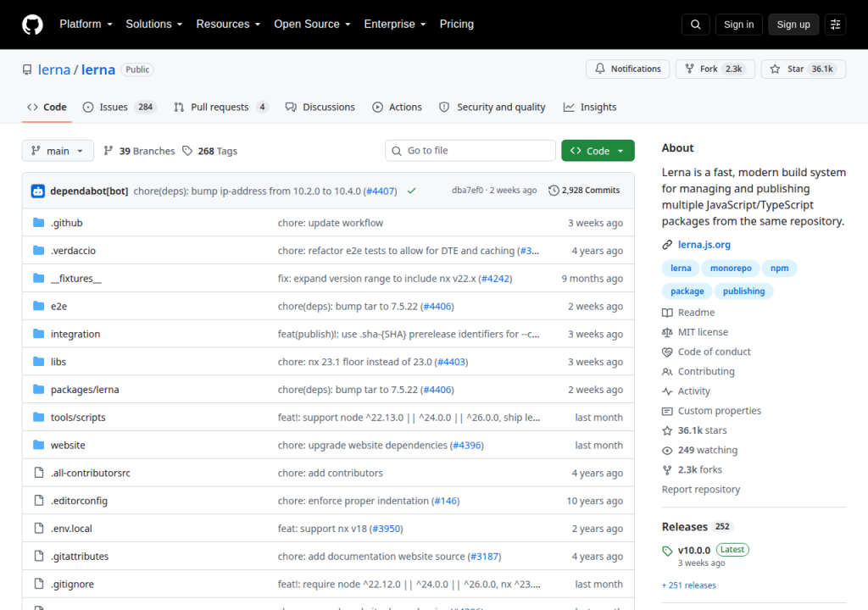Viewport: 868px width, 610px height.
Task: Click the .github folder icon
Action: coord(38,223)
